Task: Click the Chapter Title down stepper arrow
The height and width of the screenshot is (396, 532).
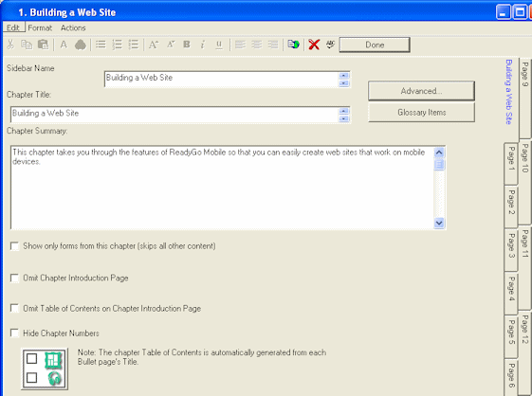Action: tap(343, 118)
